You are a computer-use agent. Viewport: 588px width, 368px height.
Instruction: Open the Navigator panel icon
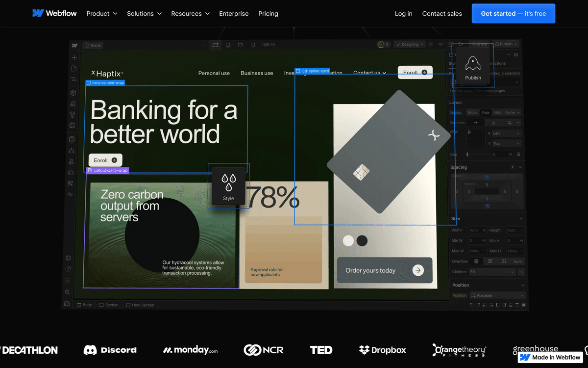click(73, 79)
